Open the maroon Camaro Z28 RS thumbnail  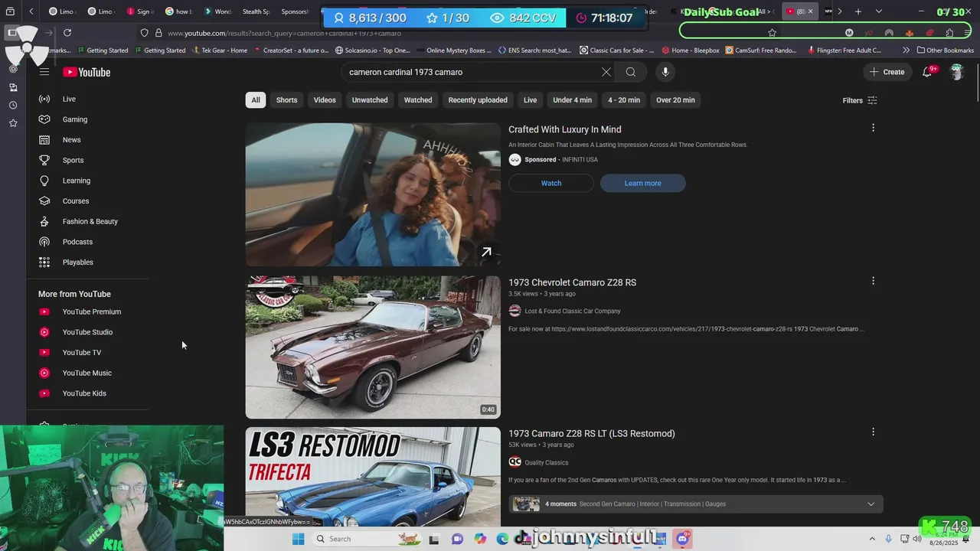pos(373,347)
